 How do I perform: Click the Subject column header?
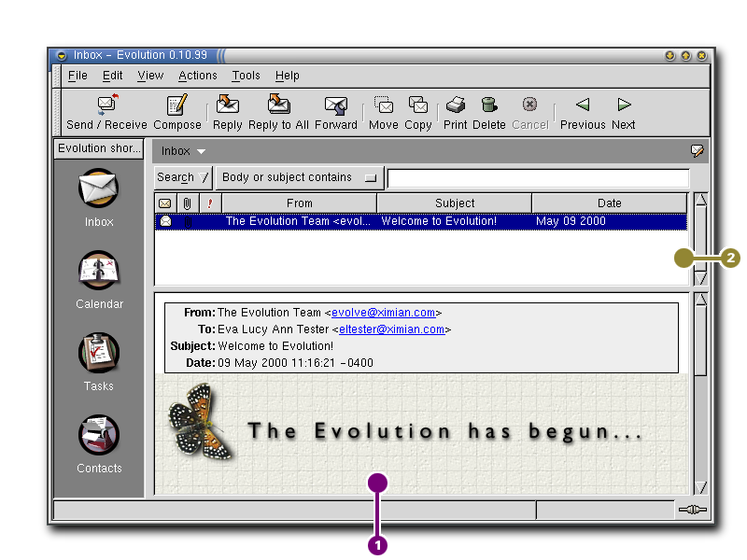point(455,203)
